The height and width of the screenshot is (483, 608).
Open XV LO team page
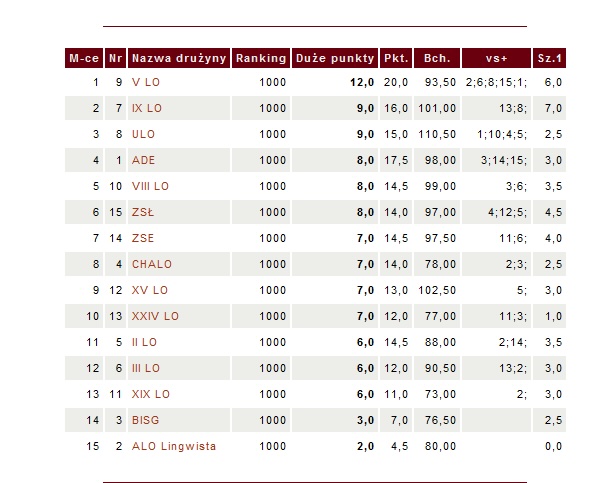click(x=149, y=290)
